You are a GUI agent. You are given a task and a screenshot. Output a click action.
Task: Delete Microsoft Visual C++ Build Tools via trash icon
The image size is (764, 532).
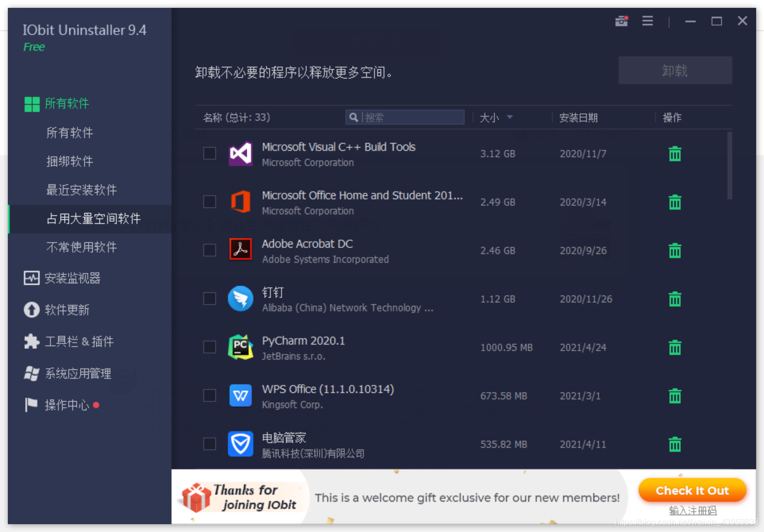(675, 154)
